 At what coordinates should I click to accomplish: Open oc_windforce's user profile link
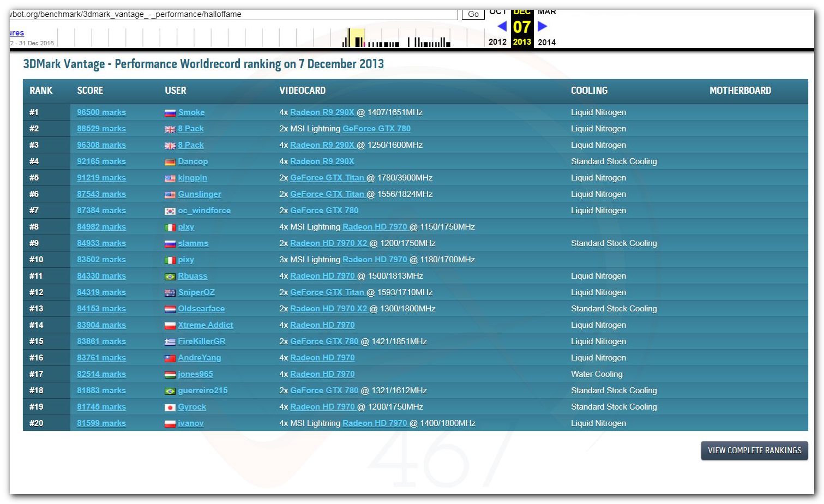click(205, 211)
